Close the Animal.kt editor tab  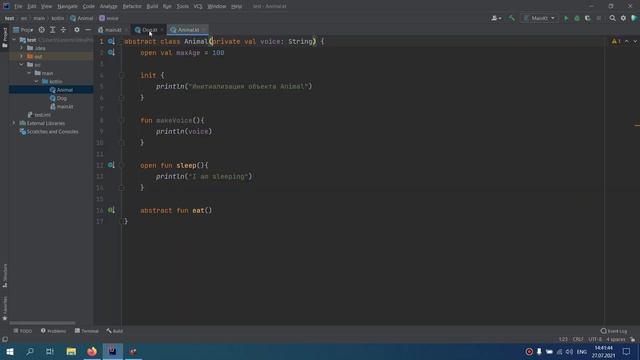pyautogui.click(x=204, y=30)
